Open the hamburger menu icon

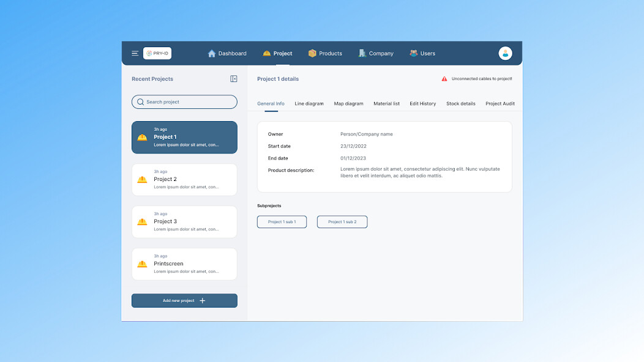click(135, 54)
